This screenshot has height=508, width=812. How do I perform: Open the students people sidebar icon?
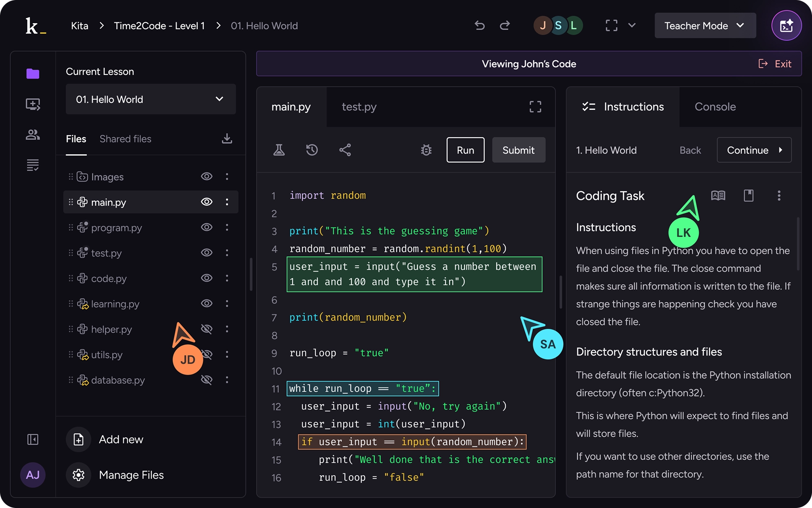(x=33, y=135)
